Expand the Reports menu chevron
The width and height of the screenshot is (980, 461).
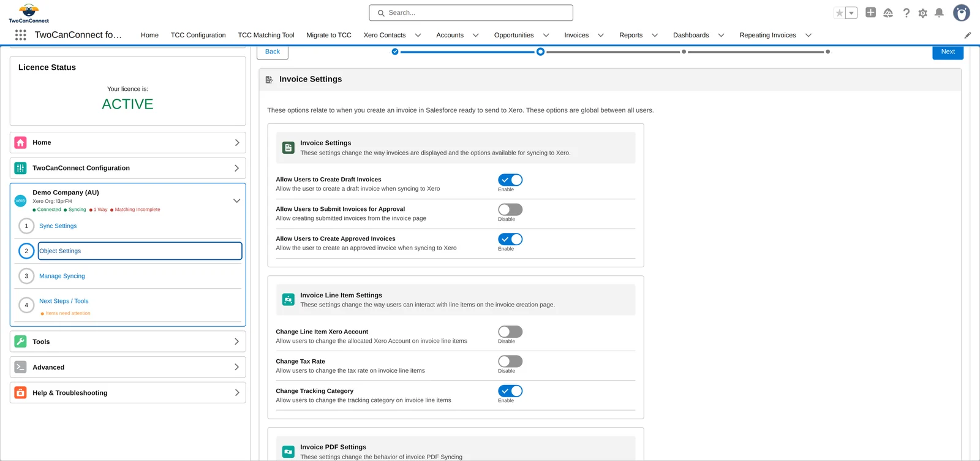pos(655,36)
